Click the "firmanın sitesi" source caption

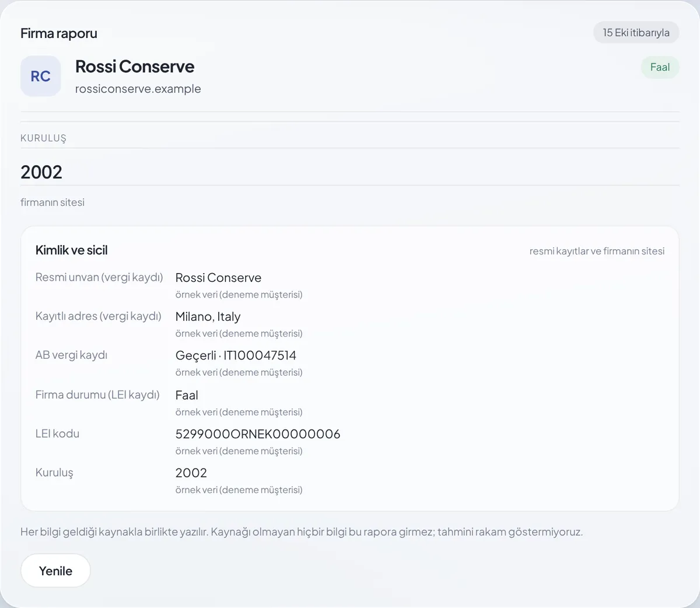[52, 202]
